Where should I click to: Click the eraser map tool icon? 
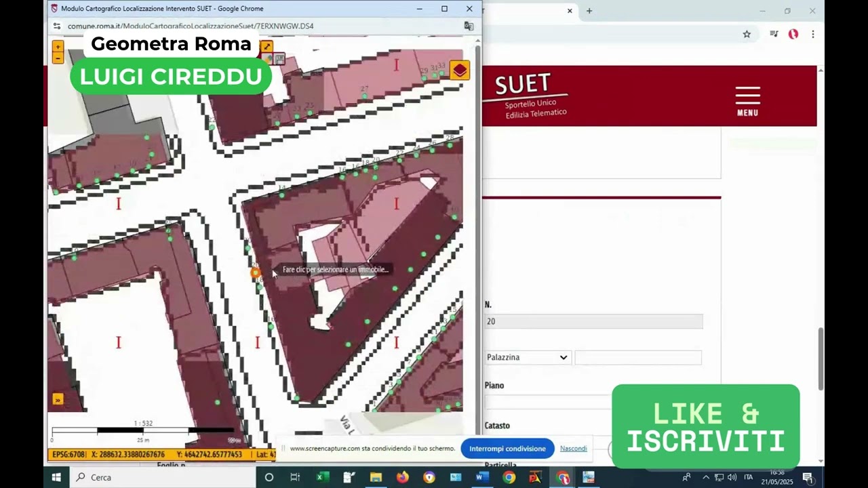pos(268,59)
